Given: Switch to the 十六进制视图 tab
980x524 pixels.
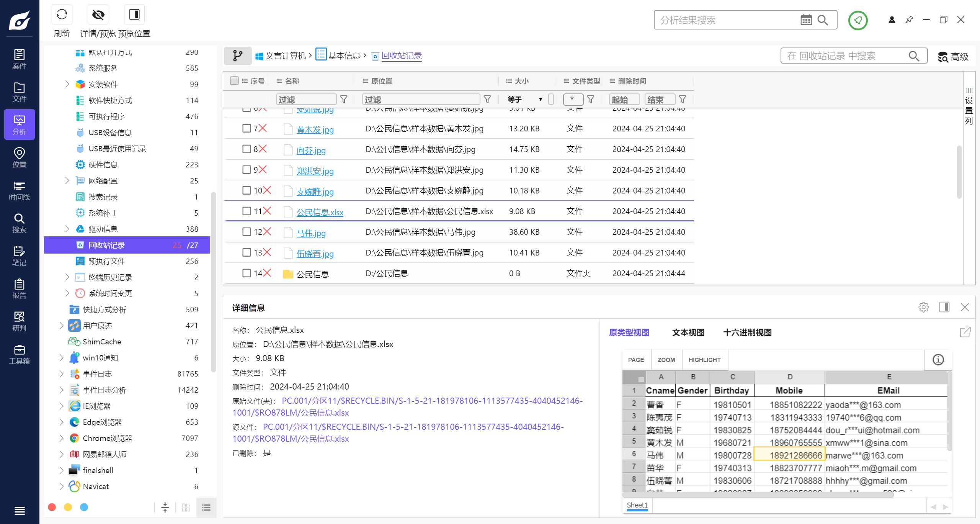Looking at the screenshot, I should pos(747,332).
